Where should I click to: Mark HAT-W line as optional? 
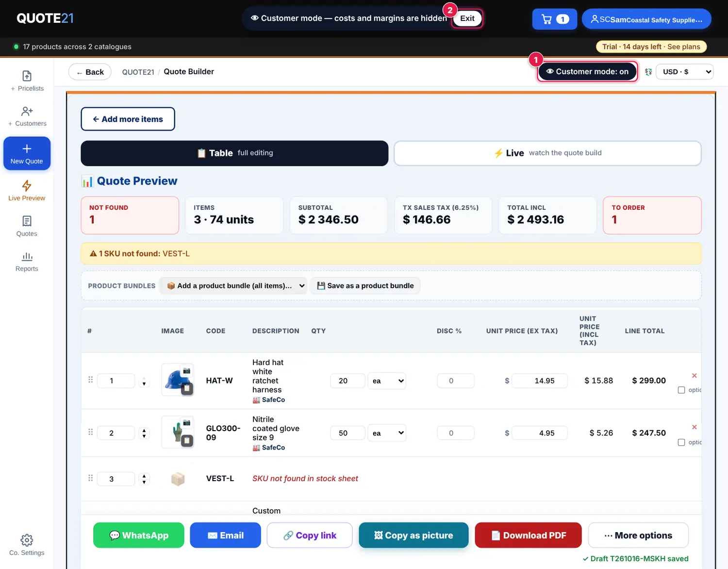tap(681, 390)
